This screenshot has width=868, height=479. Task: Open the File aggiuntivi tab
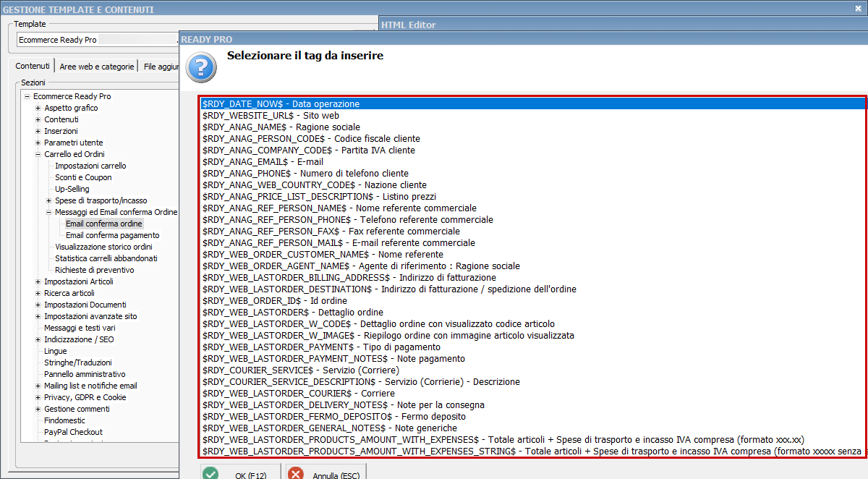click(160, 67)
